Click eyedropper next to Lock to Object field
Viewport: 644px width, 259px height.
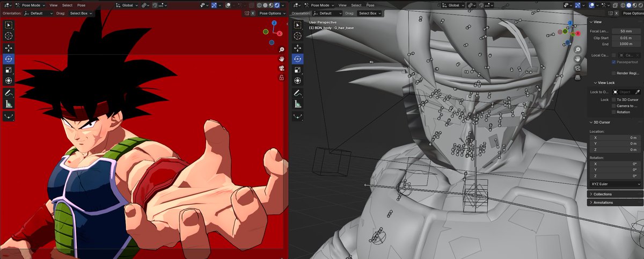click(x=637, y=92)
